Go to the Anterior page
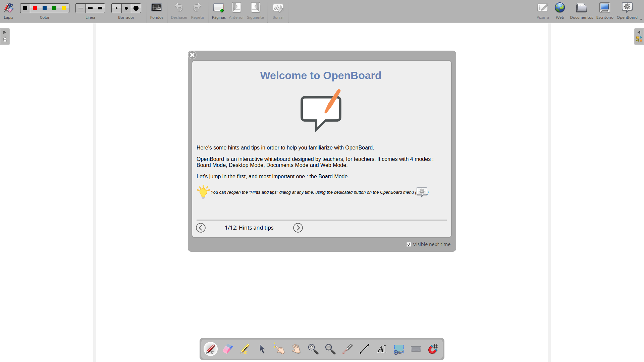Image resolution: width=644 pixels, height=362 pixels. tap(236, 11)
